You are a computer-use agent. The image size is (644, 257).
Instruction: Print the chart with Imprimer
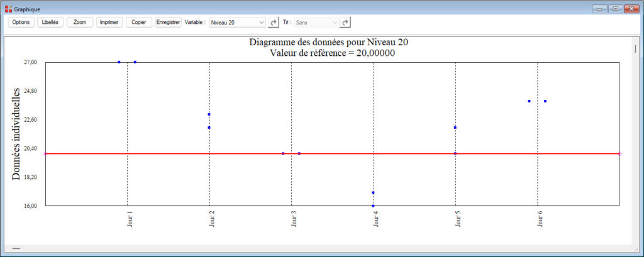(x=109, y=22)
